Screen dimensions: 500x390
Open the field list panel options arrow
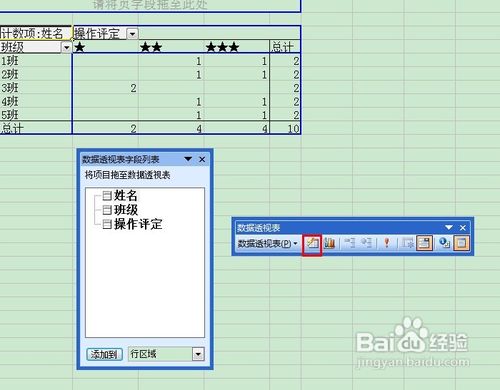tap(188, 159)
